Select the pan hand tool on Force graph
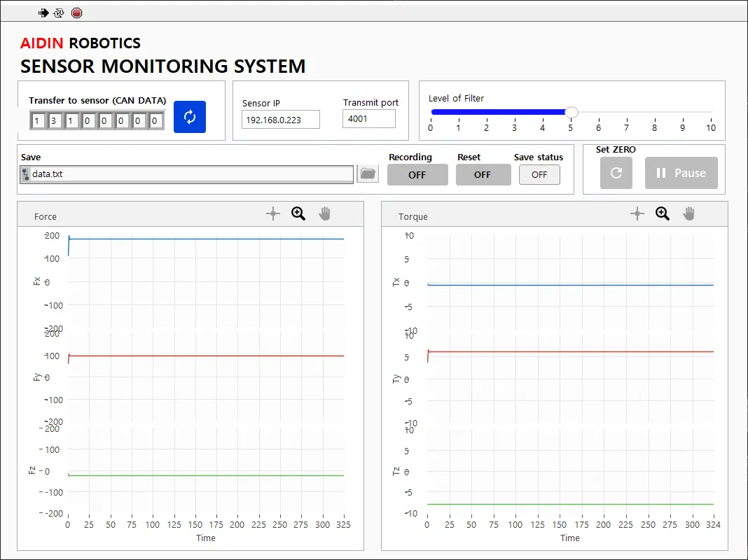Image resolution: width=748 pixels, height=560 pixels. click(324, 214)
